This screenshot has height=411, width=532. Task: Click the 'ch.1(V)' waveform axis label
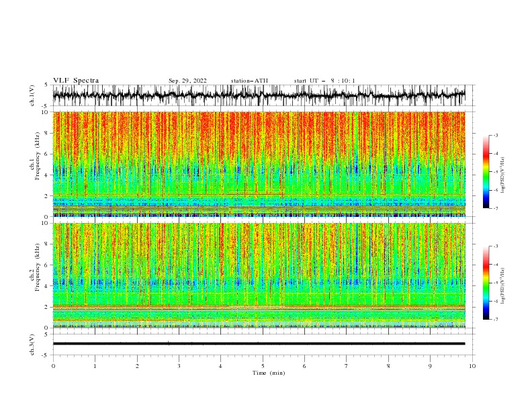coord(32,95)
